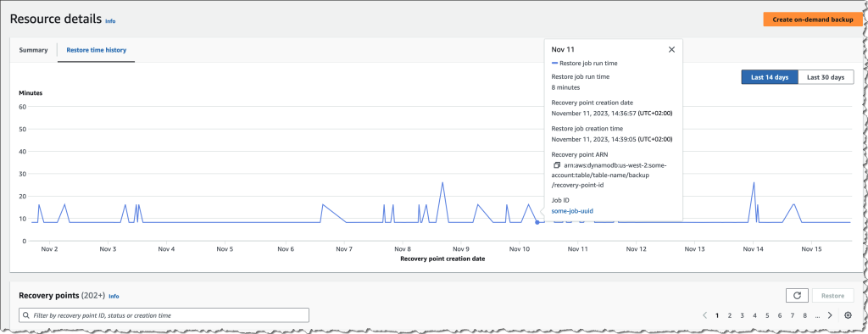
Task: Switch to the Summary tab
Action: [x=33, y=50]
